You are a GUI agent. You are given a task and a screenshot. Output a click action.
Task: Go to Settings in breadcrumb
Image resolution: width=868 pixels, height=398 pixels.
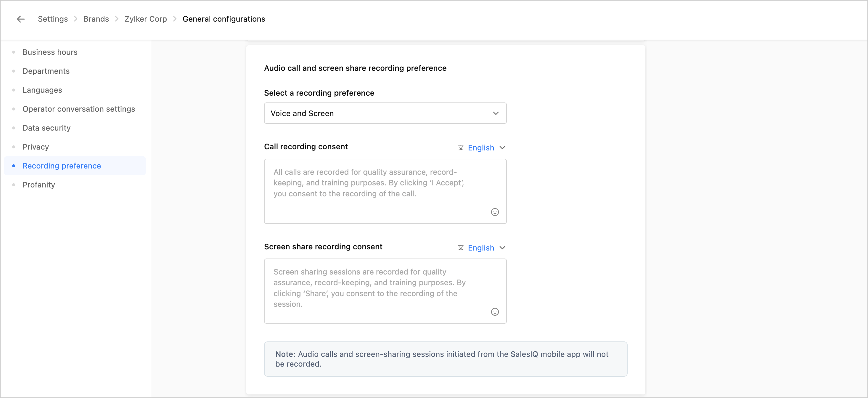pos(53,19)
